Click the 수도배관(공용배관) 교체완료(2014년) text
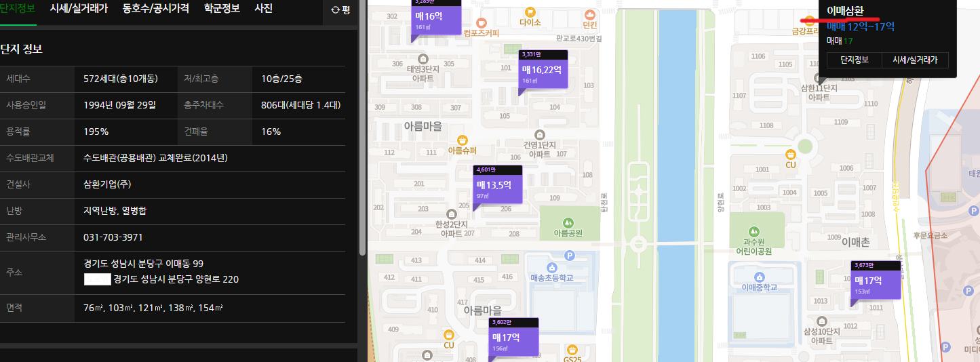The height and width of the screenshot is (362, 980). pos(155,158)
